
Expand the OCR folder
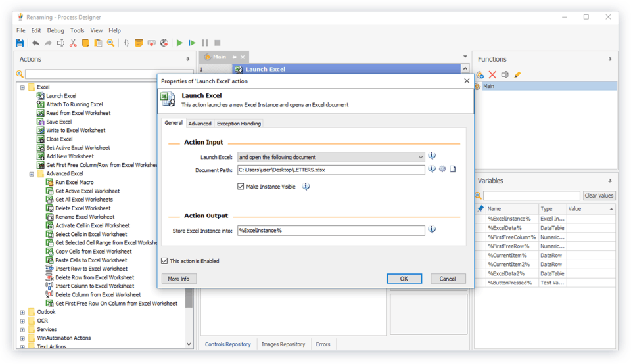(22, 321)
